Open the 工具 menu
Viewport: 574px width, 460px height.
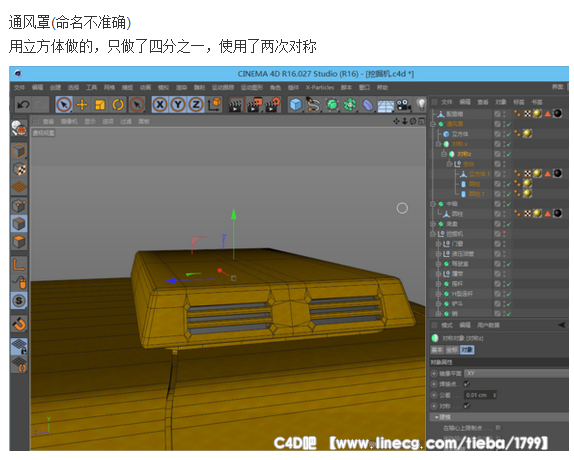92,87
